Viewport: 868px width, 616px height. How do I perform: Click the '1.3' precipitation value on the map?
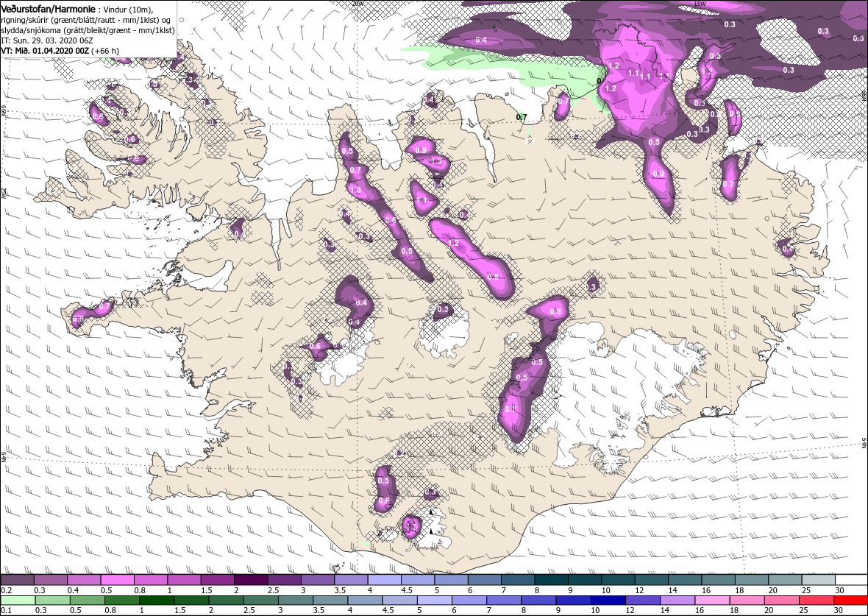tap(437, 162)
